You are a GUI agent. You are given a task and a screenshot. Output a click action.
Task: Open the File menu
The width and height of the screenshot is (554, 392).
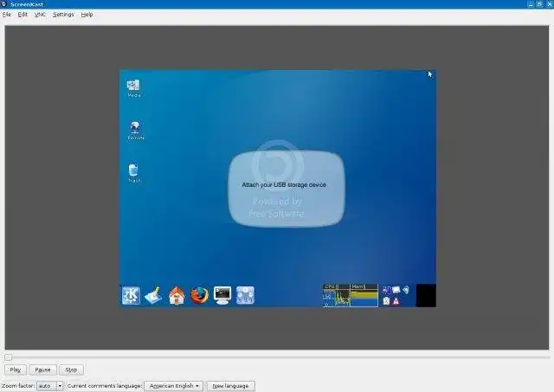(7, 15)
